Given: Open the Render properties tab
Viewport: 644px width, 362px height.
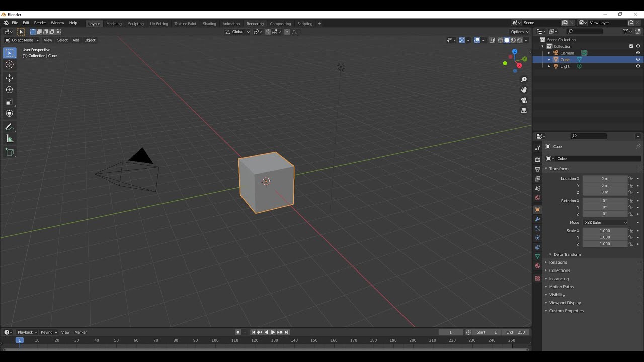Looking at the screenshot, I should (537, 160).
